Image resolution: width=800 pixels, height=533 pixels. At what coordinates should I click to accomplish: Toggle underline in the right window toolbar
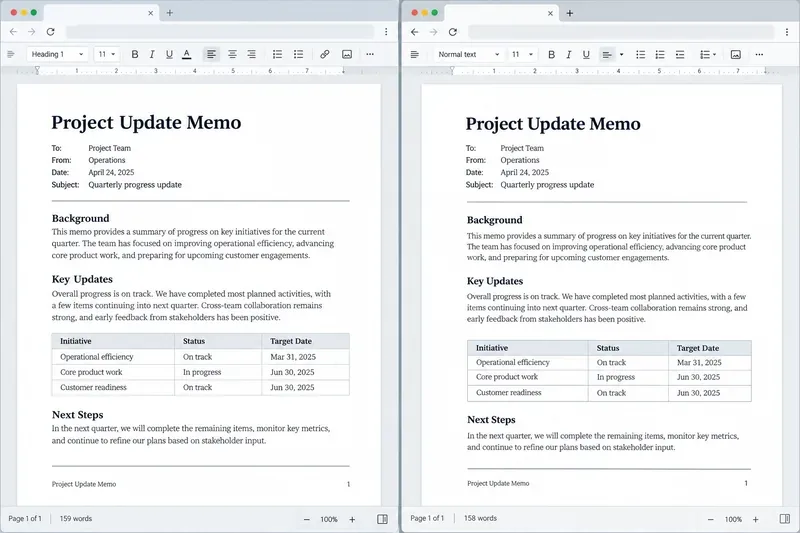[x=586, y=55]
